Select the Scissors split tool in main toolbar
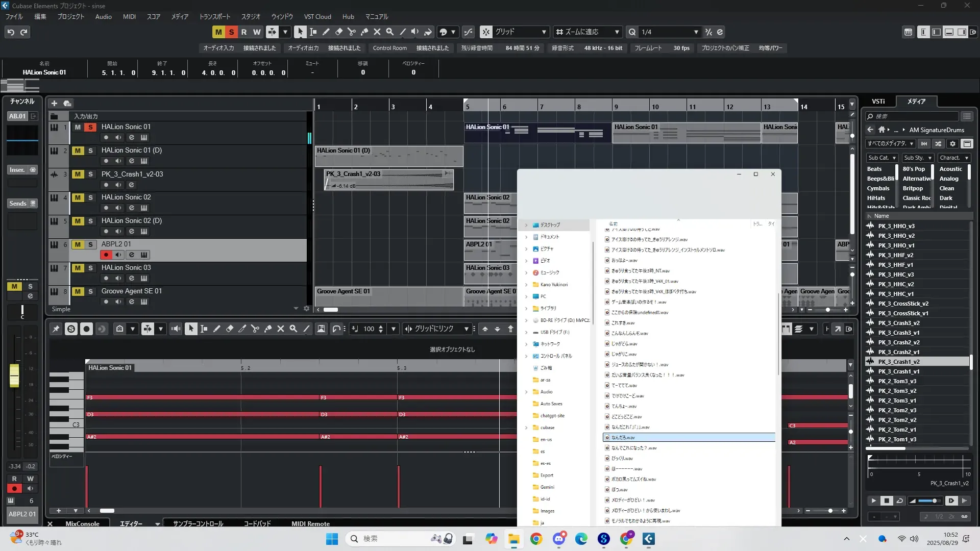 click(x=351, y=32)
